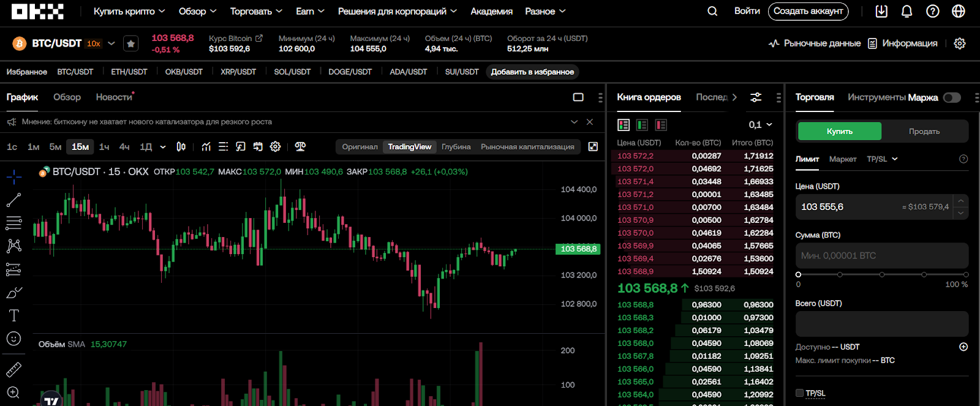This screenshot has height=406, width=980.
Task: Open Академия in top navigation
Action: coord(491,11)
